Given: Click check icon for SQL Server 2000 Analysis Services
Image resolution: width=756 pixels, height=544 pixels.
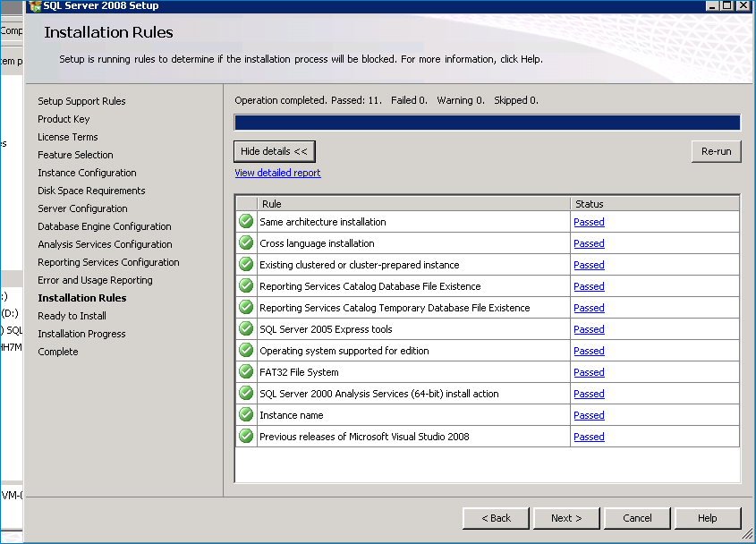Looking at the screenshot, I should pos(246,393).
